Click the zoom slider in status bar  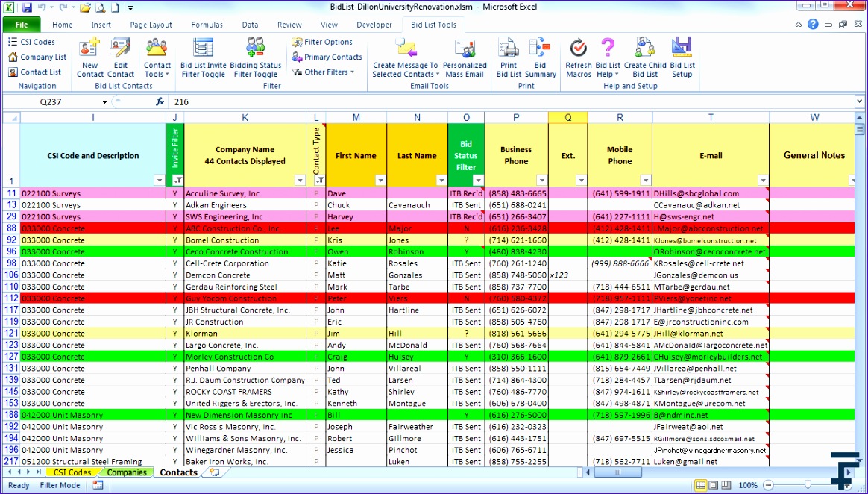tap(809, 485)
